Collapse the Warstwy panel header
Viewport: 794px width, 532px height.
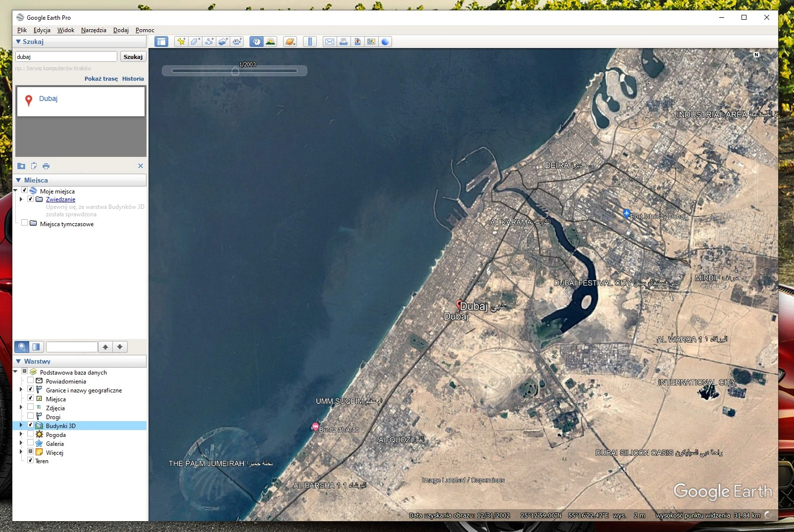pos(19,361)
